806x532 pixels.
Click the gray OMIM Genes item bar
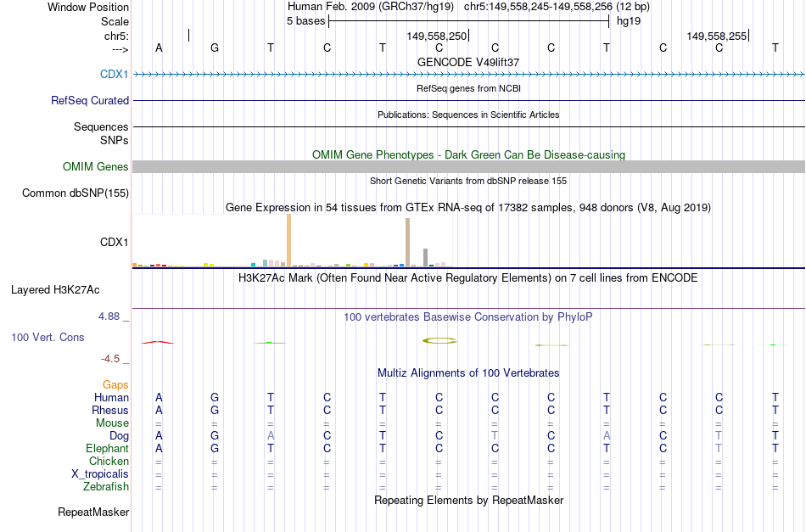click(469, 166)
